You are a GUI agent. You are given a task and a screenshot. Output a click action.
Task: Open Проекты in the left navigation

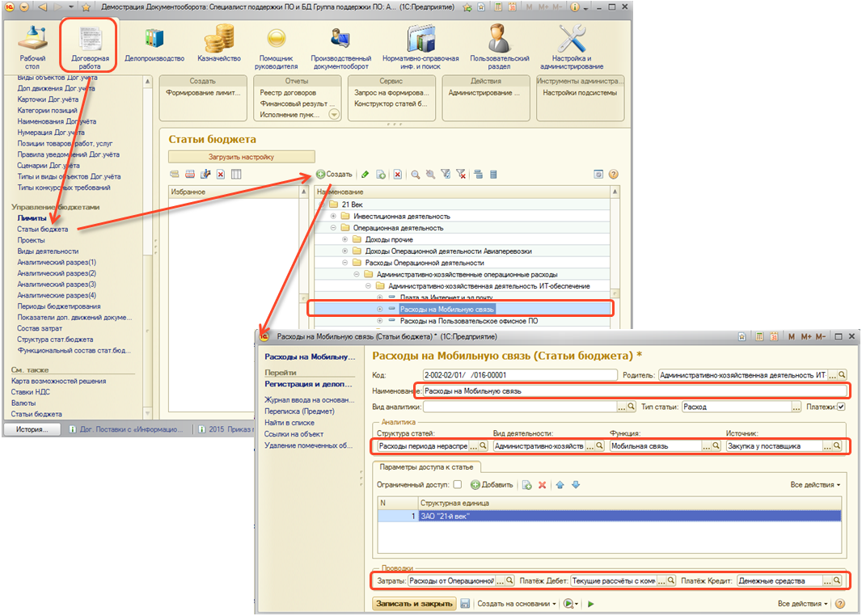click(x=32, y=240)
